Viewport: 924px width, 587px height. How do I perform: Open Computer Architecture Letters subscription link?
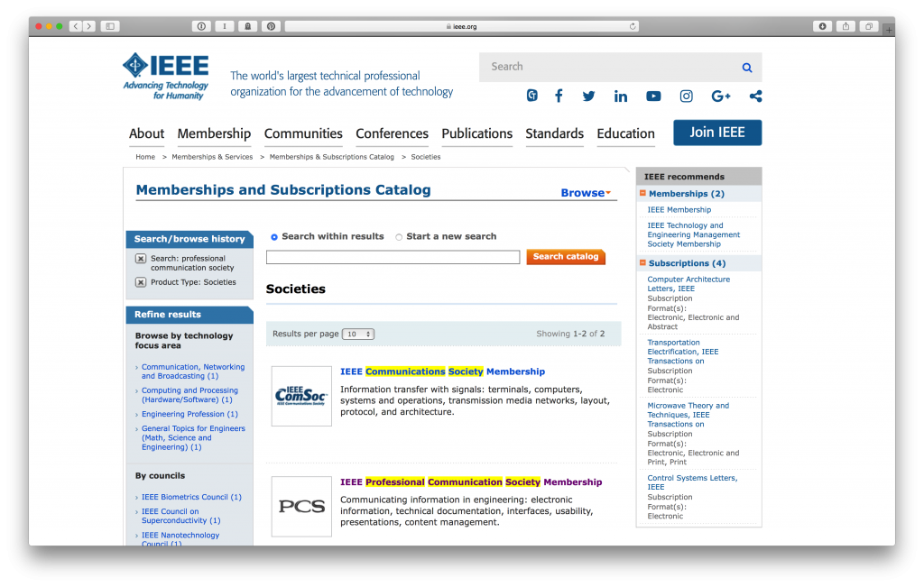[688, 284]
